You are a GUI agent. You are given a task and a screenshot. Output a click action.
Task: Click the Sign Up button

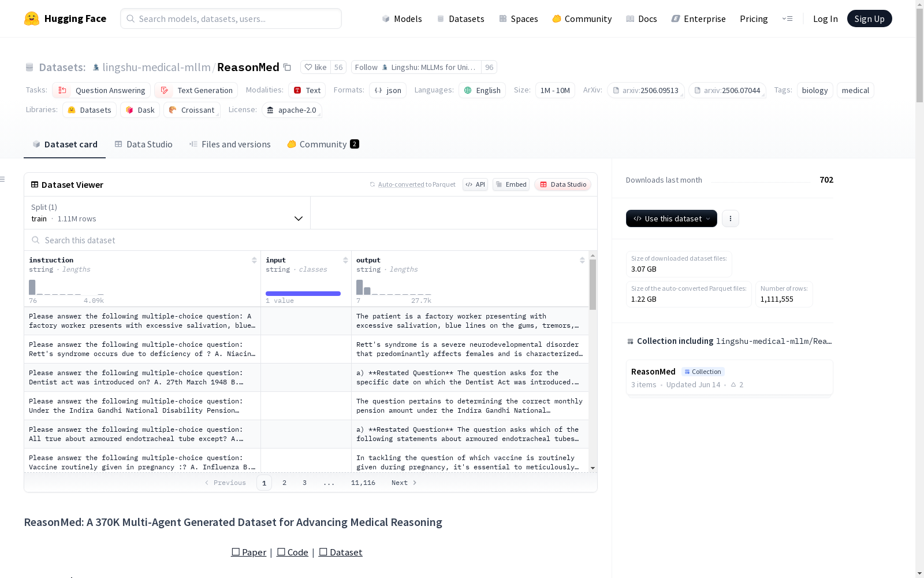tap(869, 18)
